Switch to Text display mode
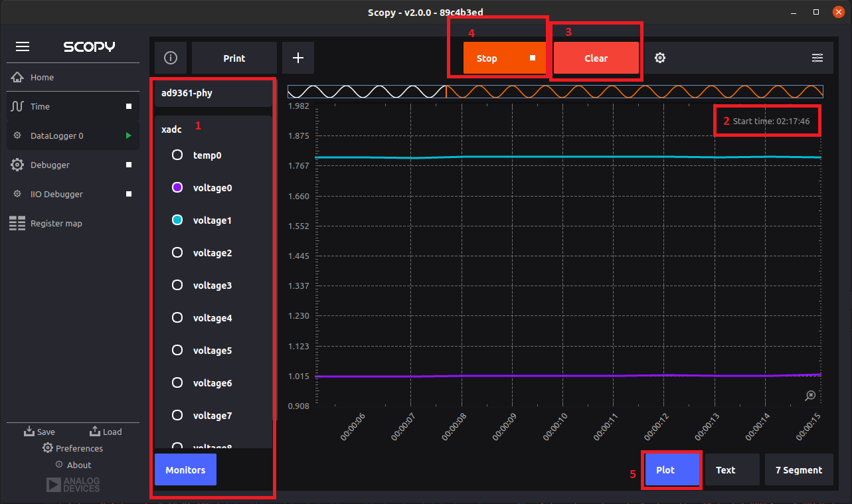Viewport: 852px width, 504px height. coord(732,469)
